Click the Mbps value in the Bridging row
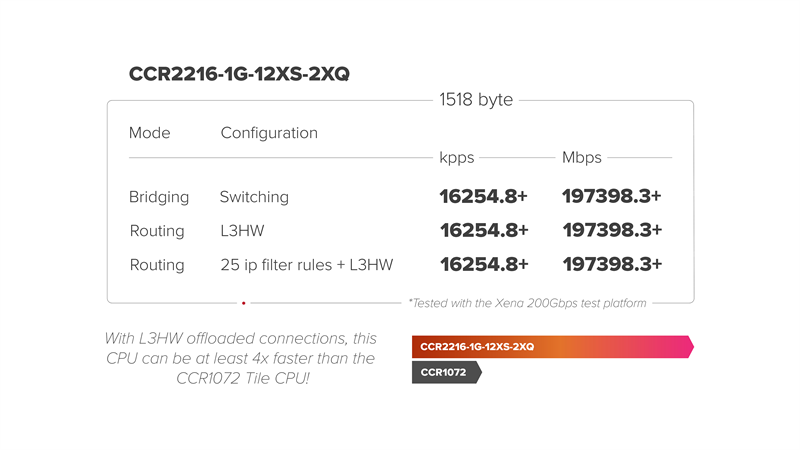The image size is (800, 450). tap(612, 197)
